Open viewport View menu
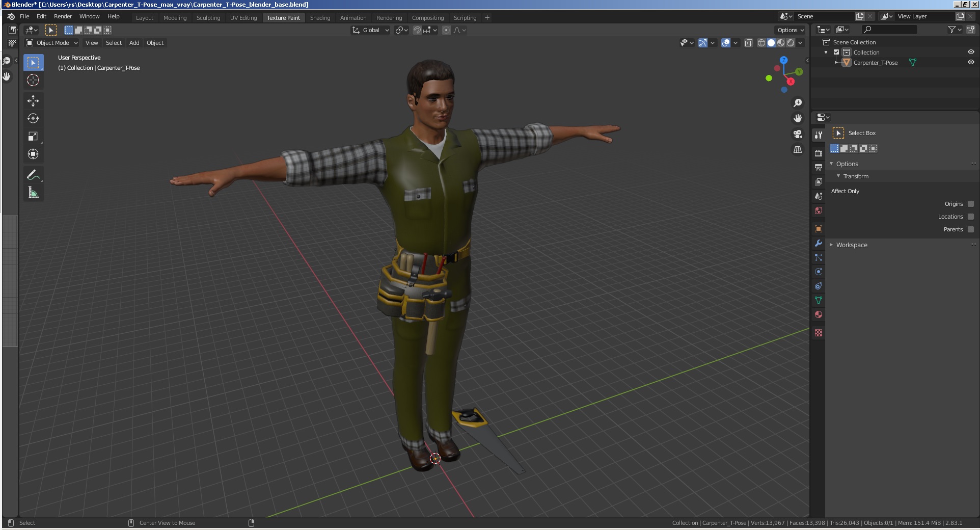 pyautogui.click(x=92, y=43)
